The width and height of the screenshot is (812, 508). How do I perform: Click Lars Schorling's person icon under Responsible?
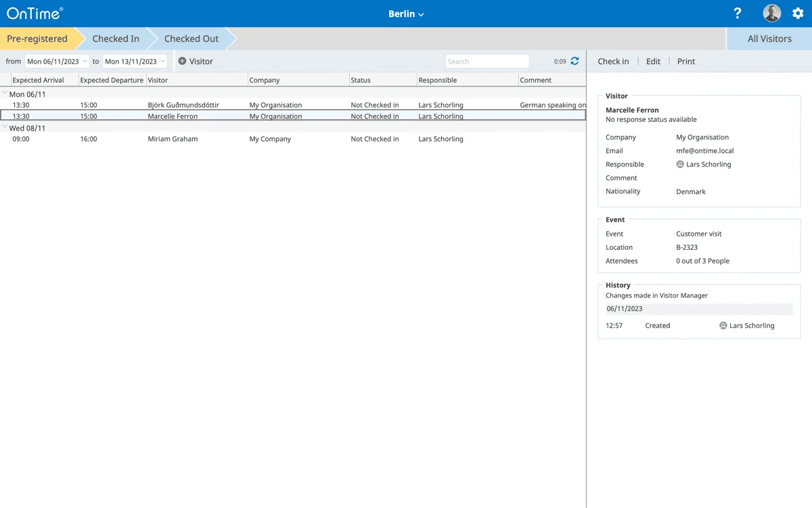680,165
